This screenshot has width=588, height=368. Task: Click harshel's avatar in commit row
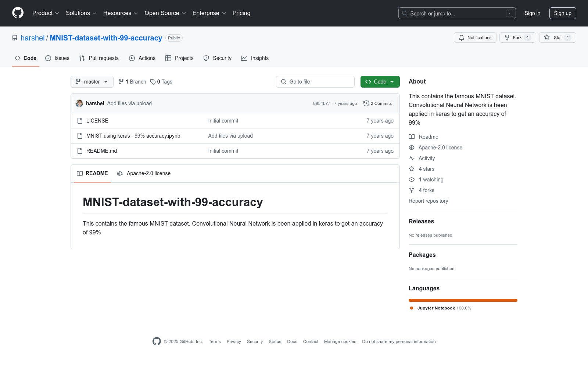(x=79, y=103)
